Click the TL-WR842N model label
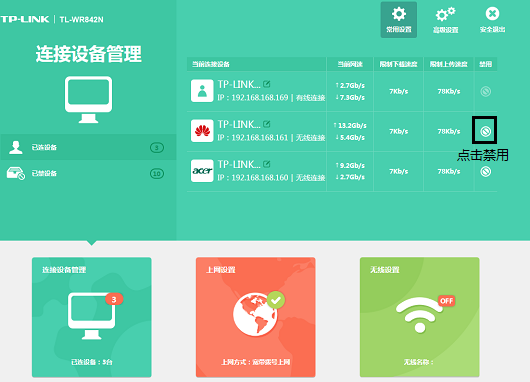The width and height of the screenshot is (530, 382). (x=81, y=20)
